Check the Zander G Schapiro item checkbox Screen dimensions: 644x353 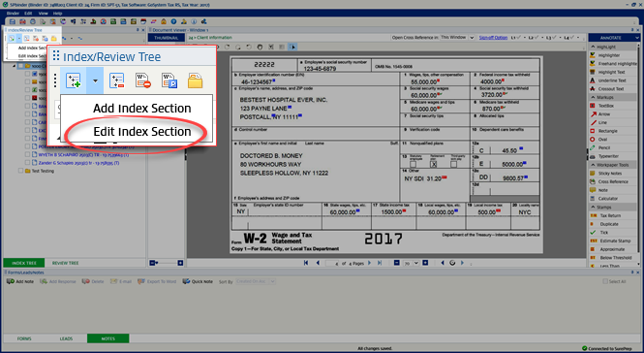[28, 163]
